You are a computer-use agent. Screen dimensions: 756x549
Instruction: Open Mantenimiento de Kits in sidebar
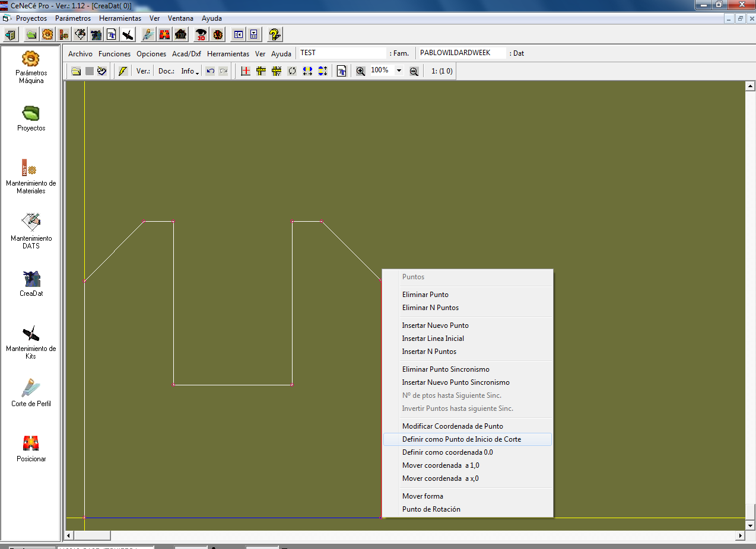[x=31, y=342]
